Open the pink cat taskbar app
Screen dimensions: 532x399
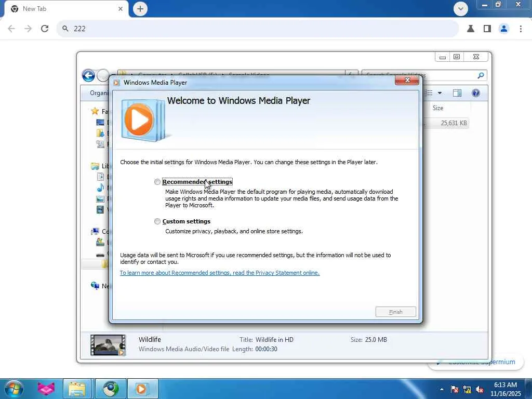tap(46, 389)
